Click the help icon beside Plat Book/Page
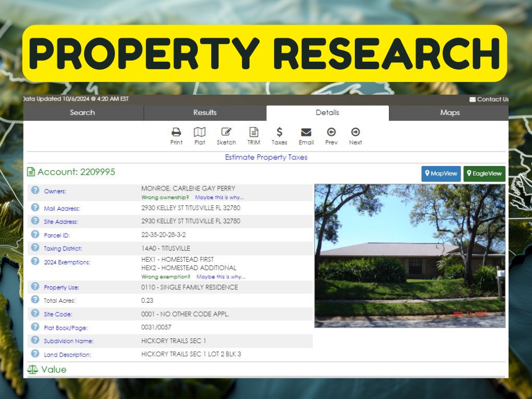532x399 pixels. click(35, 327)
